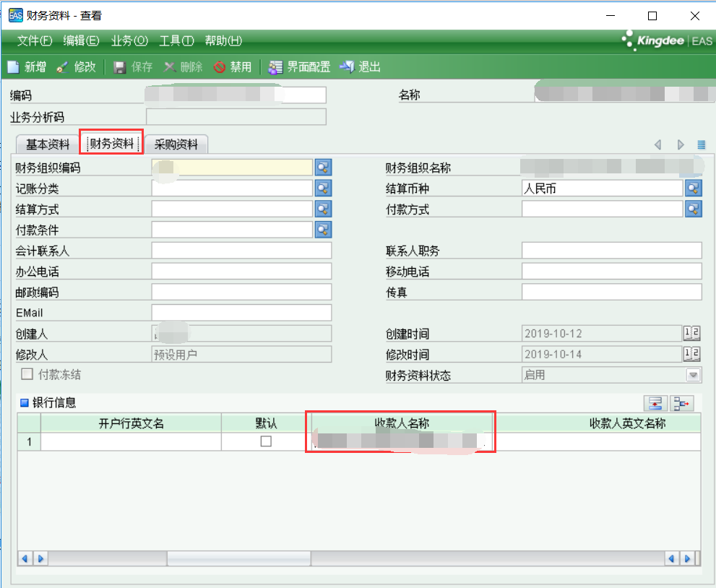This screenshot has width=716, height=588.
Task: Click the tab list icon
Action: tap(702, 145)
